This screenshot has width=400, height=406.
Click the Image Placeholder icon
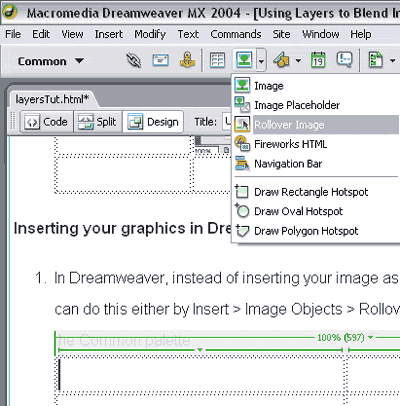(x=242, y=104)
